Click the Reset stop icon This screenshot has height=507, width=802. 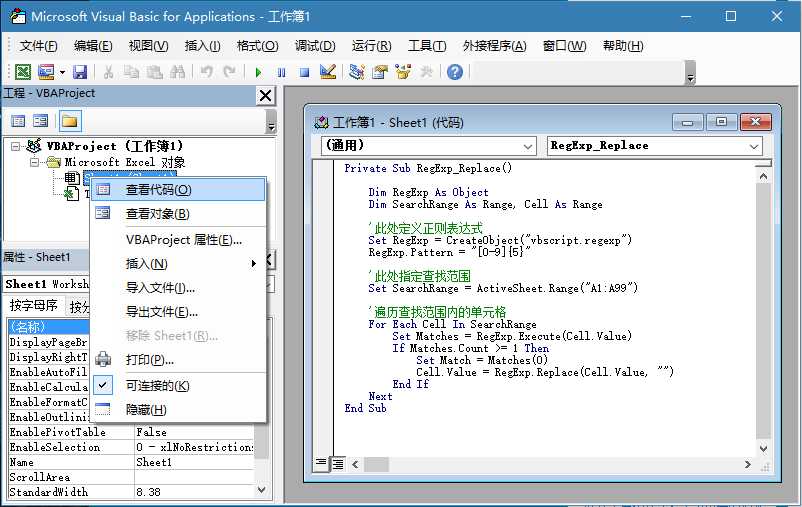pyautogui.click(x=304, y=73)
